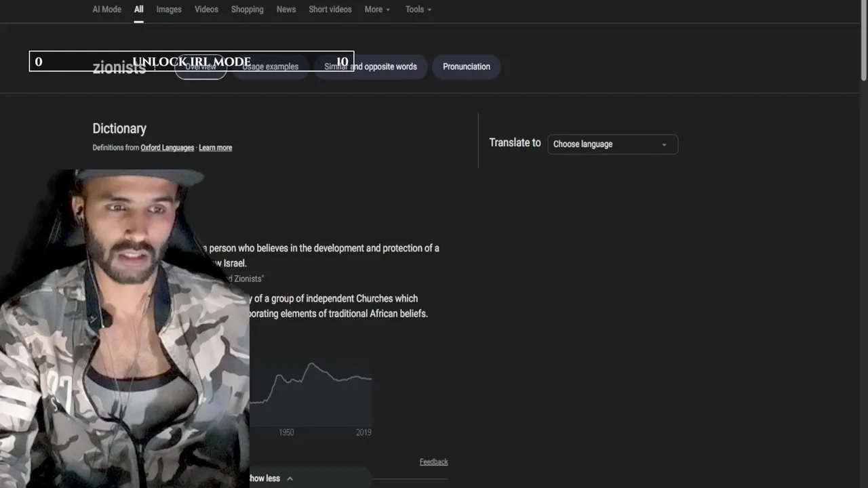This screenshot has width=868, height=488.
Task: Click the 'Translate to' label
Action: point(515,143)
